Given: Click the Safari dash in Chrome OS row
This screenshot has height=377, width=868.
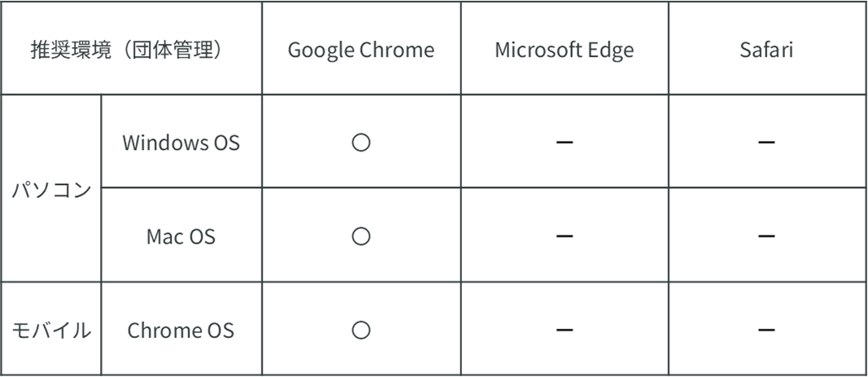Looking at the screenshot, I should click(765, 331).
